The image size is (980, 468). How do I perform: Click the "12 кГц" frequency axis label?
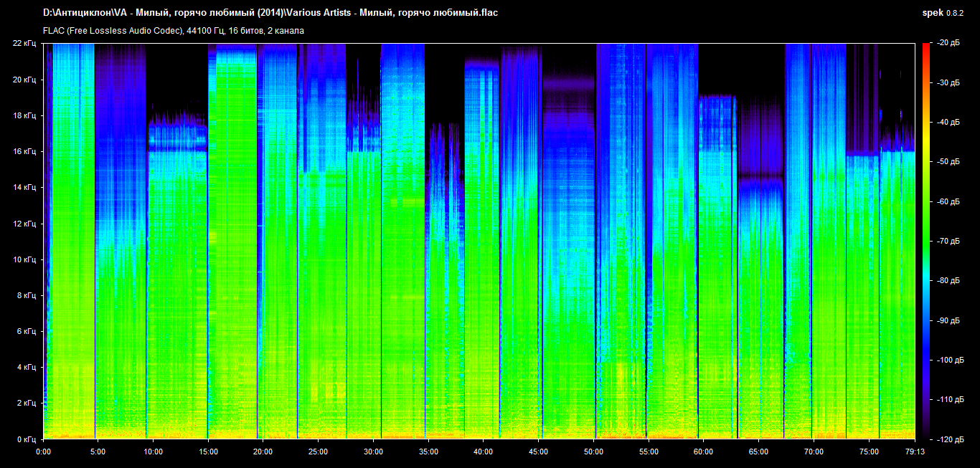pos(24,223)
